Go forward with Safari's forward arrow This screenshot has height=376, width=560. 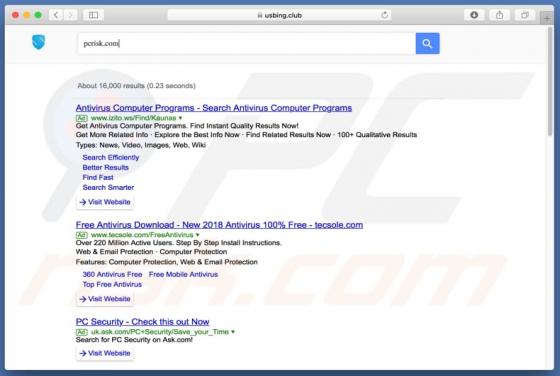[x=70, y=15]
